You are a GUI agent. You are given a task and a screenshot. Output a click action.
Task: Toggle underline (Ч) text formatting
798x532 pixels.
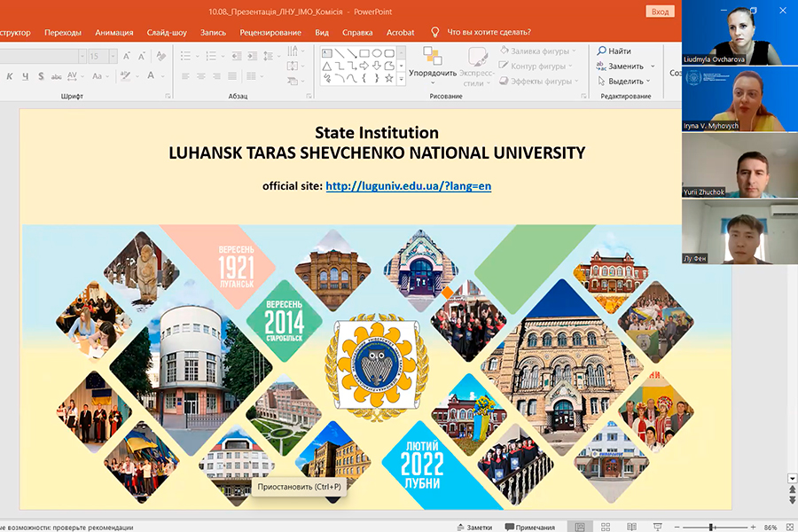pos(27,76)
